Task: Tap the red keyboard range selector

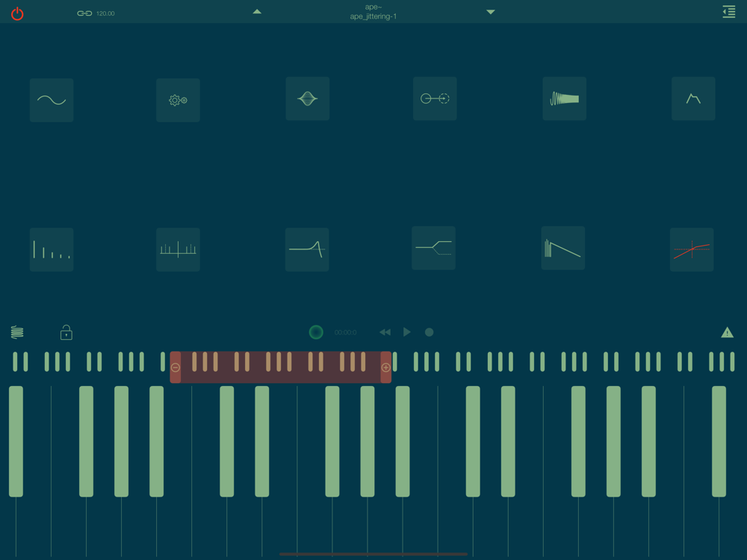Action: coord(281,367)
